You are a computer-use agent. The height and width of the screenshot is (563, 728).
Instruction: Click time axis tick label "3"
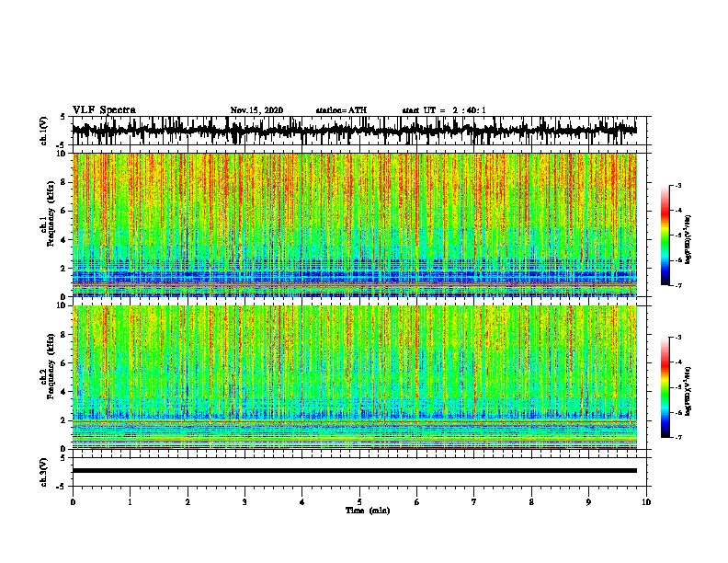tap(245, 502)
